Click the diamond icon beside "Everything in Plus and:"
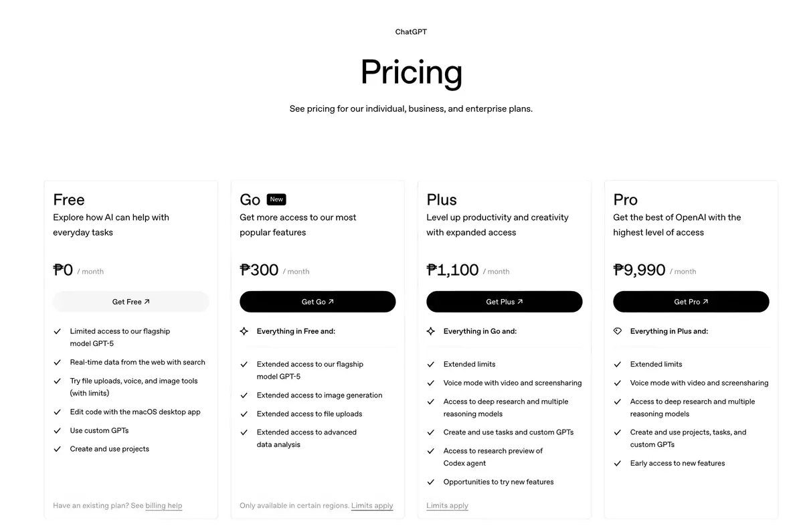The height and width of the screenshot is (532, 803). pos(617,331)
